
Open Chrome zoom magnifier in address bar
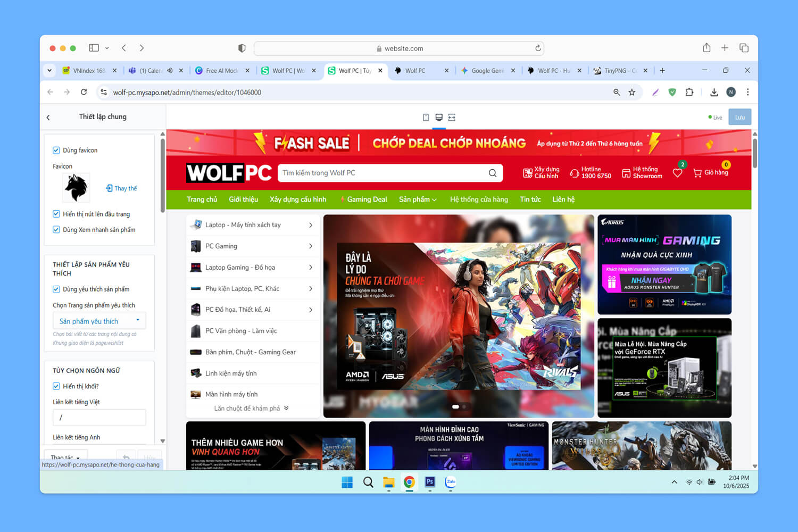617,92
